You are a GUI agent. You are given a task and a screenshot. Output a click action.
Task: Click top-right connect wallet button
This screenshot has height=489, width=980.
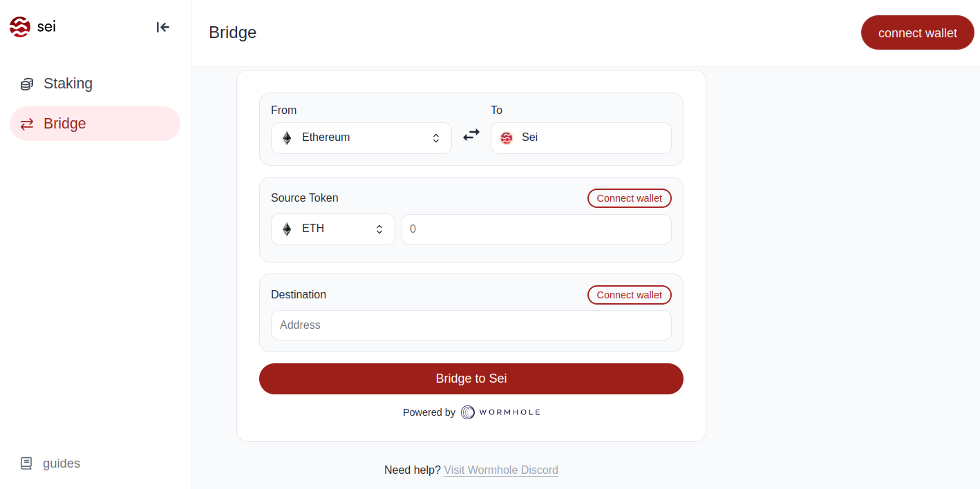click(917, 33)
